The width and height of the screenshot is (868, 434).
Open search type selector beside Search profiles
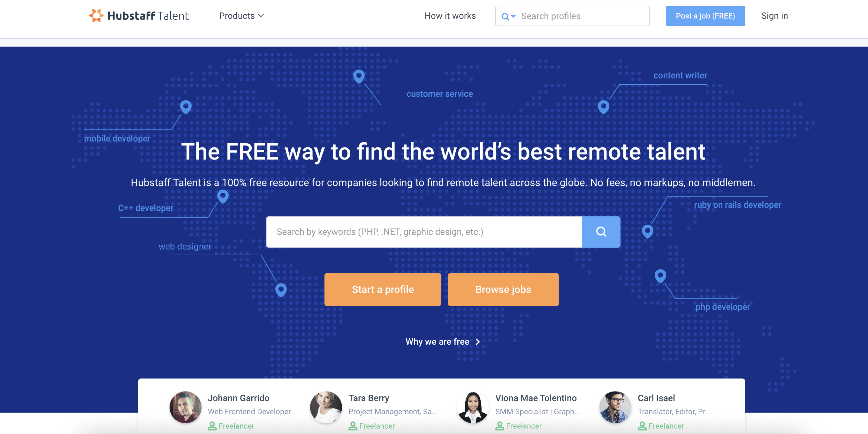[508, 16]
